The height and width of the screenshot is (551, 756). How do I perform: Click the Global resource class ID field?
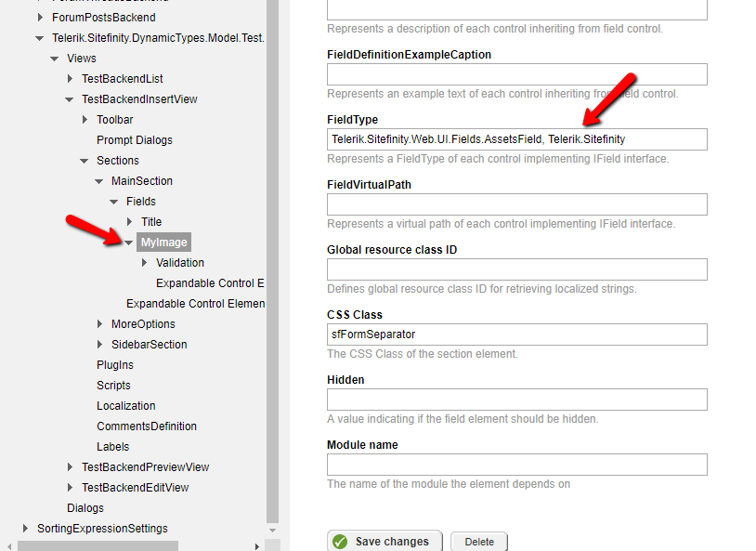[517, 269]
